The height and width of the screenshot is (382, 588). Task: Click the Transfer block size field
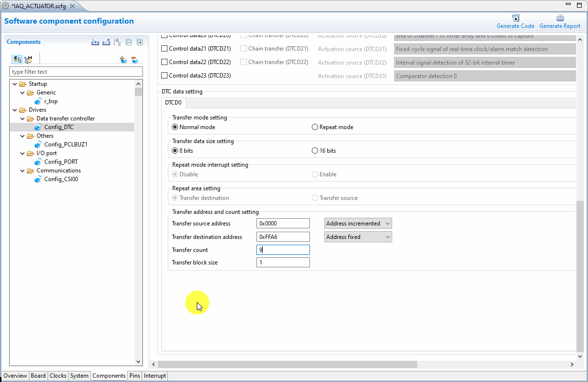click(x=283, y=263)
